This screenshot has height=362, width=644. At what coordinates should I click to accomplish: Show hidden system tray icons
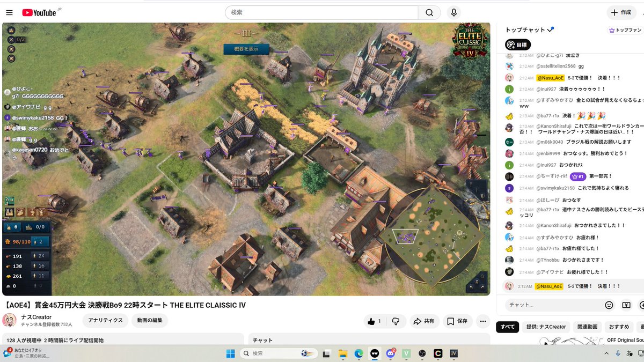pos(606,353)
